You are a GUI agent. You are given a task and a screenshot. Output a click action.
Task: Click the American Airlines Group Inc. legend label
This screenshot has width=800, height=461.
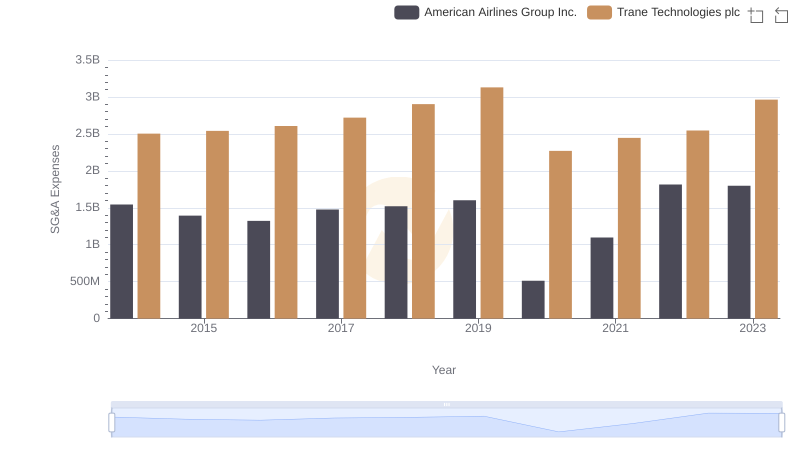(501, 12)
